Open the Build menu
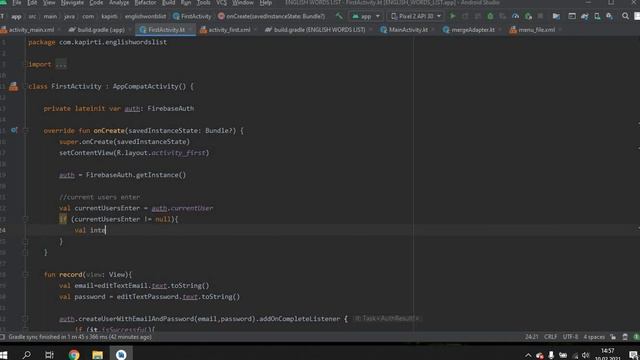Screen dimensions: 640x360 [169, 3]
